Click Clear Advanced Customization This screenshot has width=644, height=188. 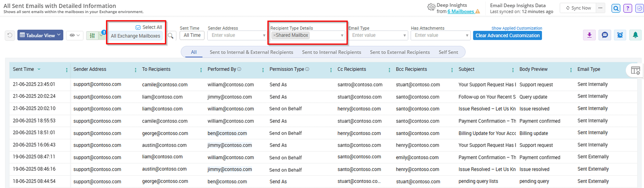click(507, 35)
